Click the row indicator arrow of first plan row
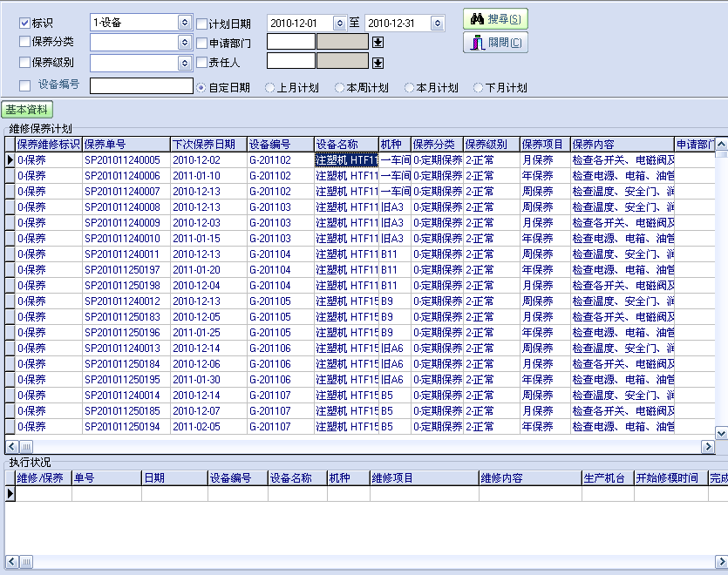The width and height of the screenshot is (728, 575). pyautogui.click(x=10, y=160)
